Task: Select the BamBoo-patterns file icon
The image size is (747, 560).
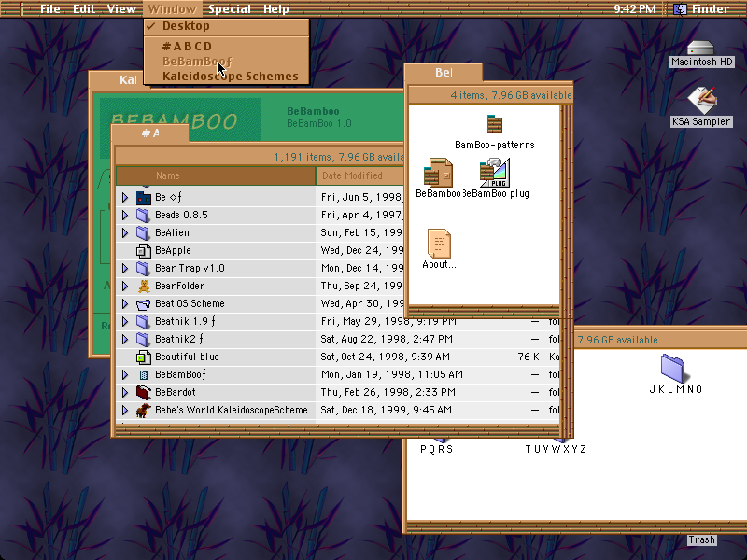Action: 495,124
